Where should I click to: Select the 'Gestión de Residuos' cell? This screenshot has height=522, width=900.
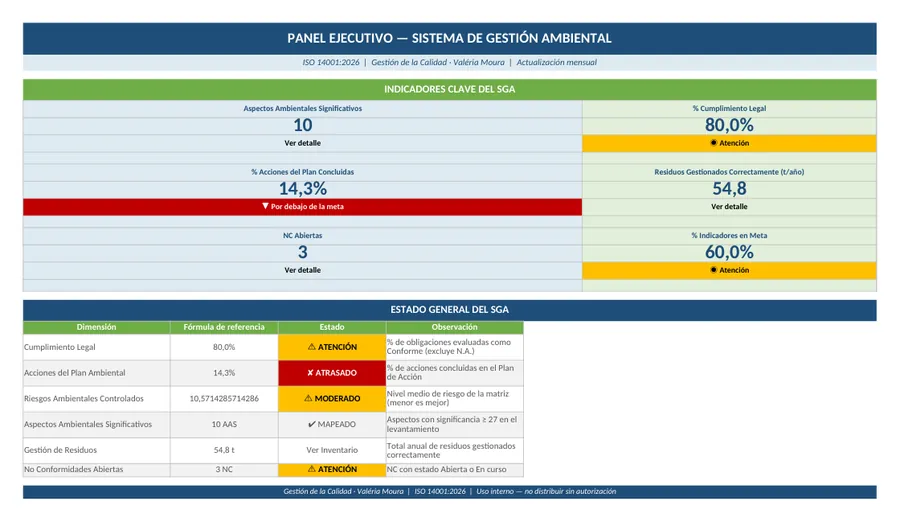[x=96, y=451]
